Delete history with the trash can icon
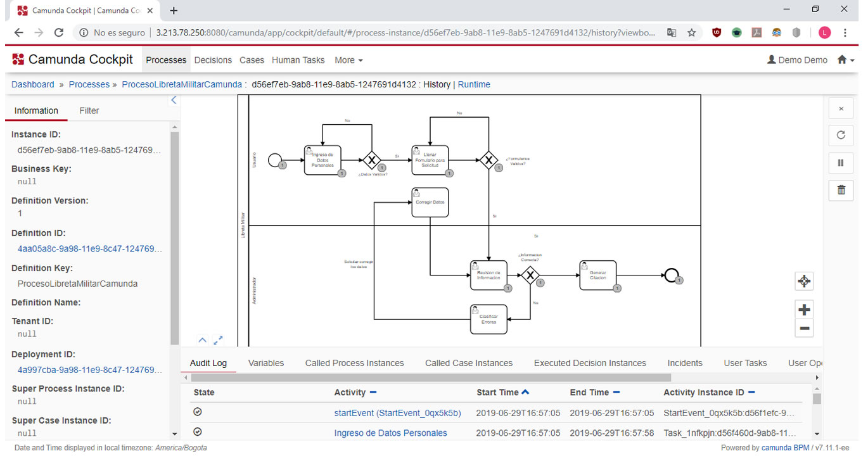 tap(841, 189)
